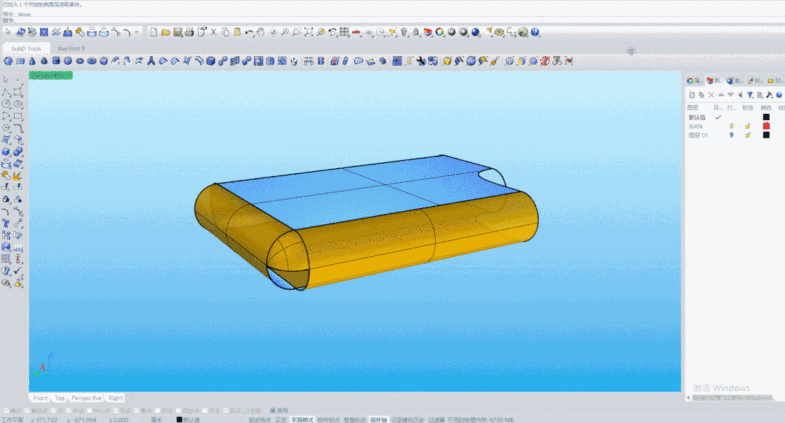Click the Print icon in toolbar
This screenshot has width=785, height=423.
188,32
